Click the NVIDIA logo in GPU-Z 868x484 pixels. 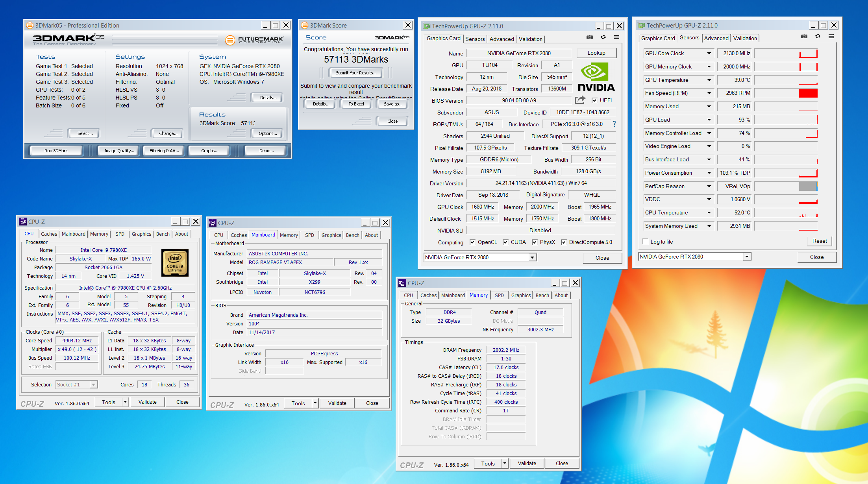596,77
